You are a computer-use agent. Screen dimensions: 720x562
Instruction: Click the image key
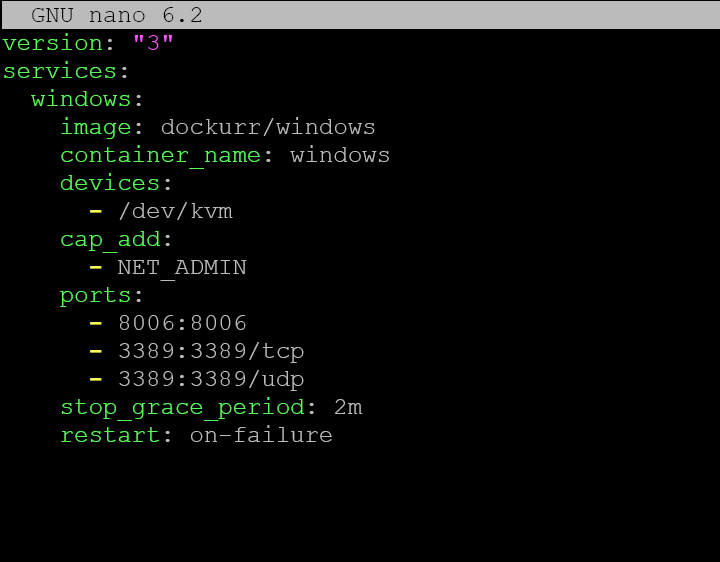click(95, 127)
